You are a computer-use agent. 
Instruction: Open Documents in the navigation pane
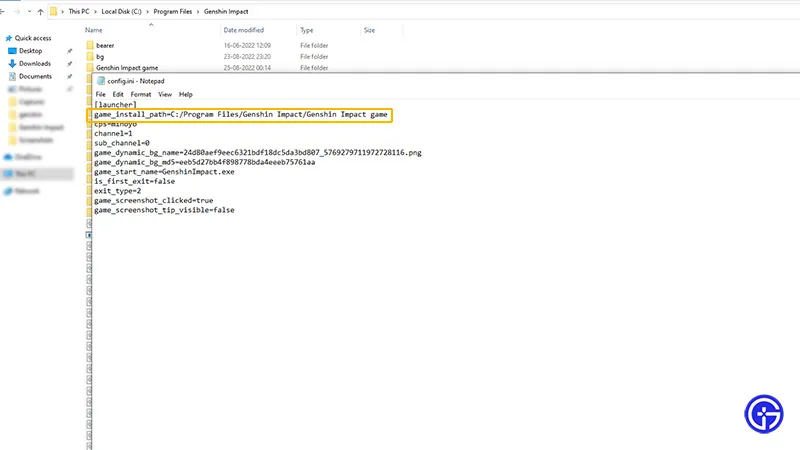(x=35, y=77)
